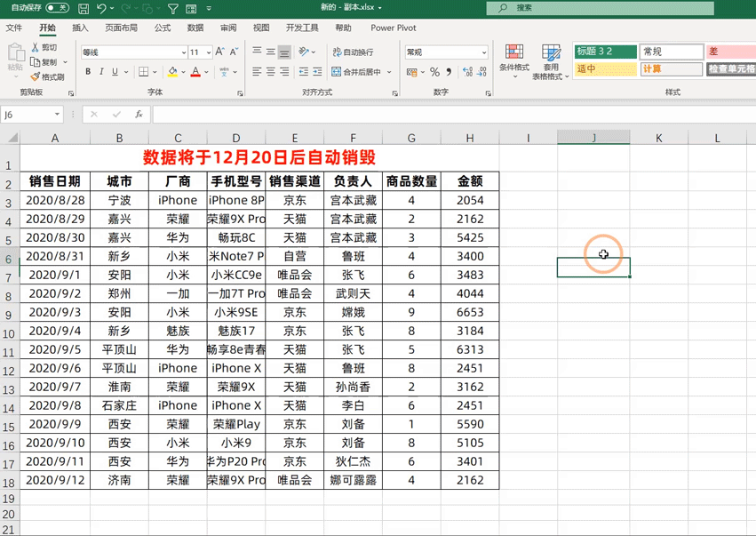Click the 格式刷 format painter
The width and height of the screenshot is (756, 536).
47,76
